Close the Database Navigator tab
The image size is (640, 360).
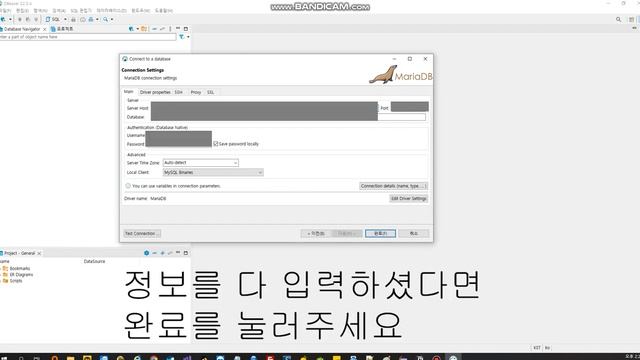(44, 29)
